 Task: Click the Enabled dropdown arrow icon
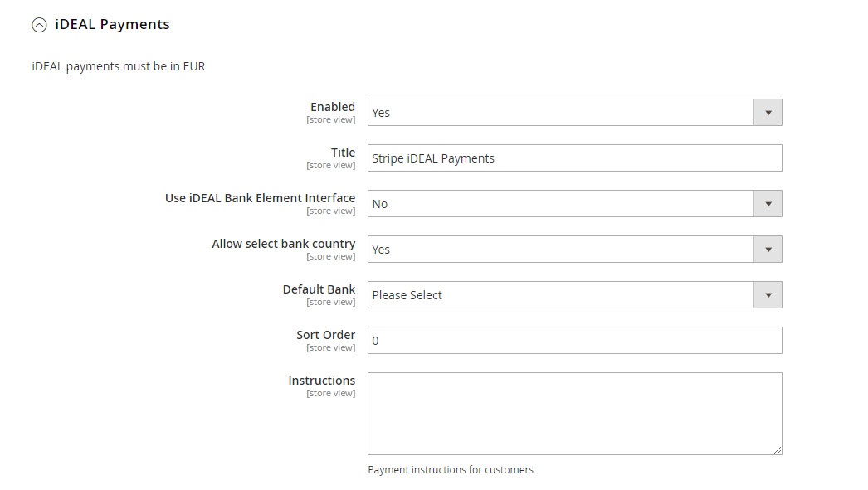[768, 112]
